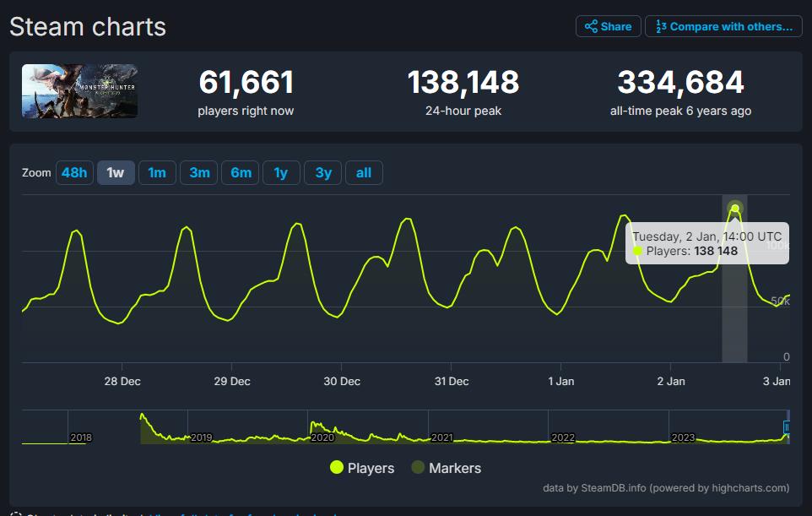Image resolution: width=812 pixels, height=516 pixels.
Task: Toggle the Markers series in legend
Action: (x=447, y=468)
